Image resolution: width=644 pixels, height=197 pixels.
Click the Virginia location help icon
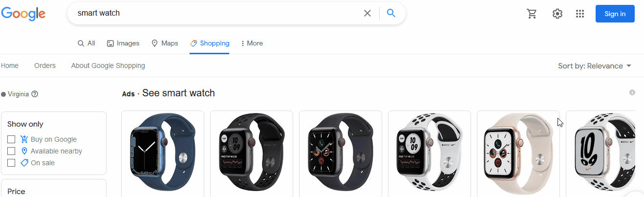[35, 94]
